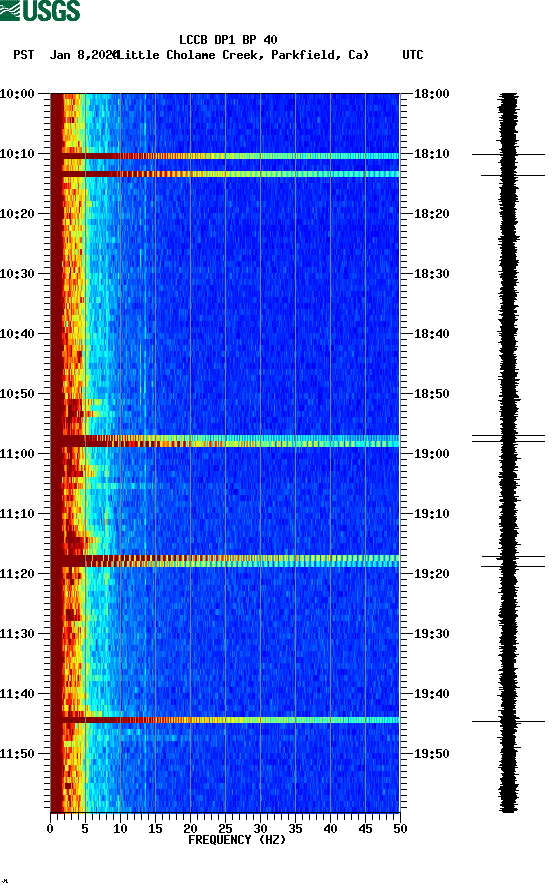Viewport: 552px width, 892px height.
Task: Click the "50" frequency axis label
Action: click(400, 829)
